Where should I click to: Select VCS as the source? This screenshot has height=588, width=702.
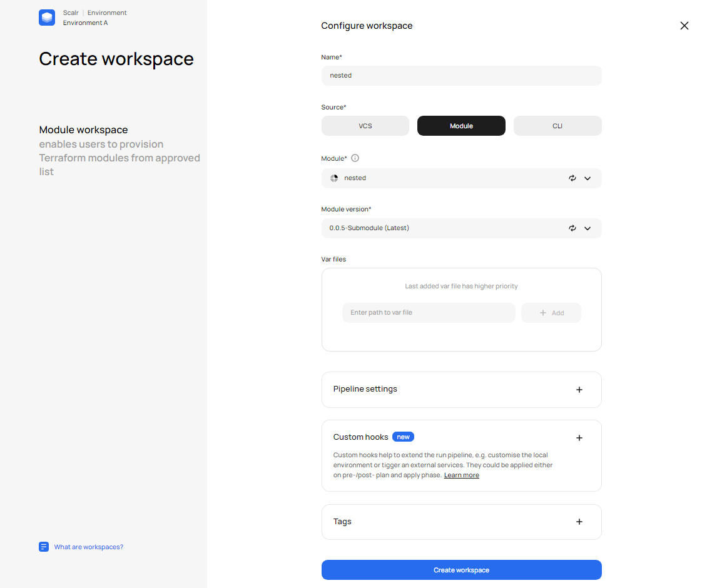pos(365,126)
